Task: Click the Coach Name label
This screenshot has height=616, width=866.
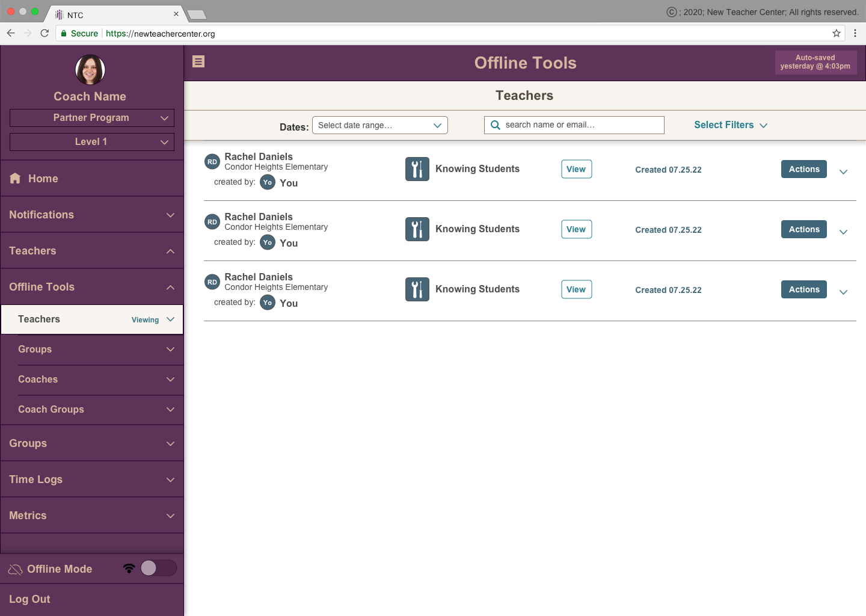Action: pyautogui.click(x=90, y=96)
